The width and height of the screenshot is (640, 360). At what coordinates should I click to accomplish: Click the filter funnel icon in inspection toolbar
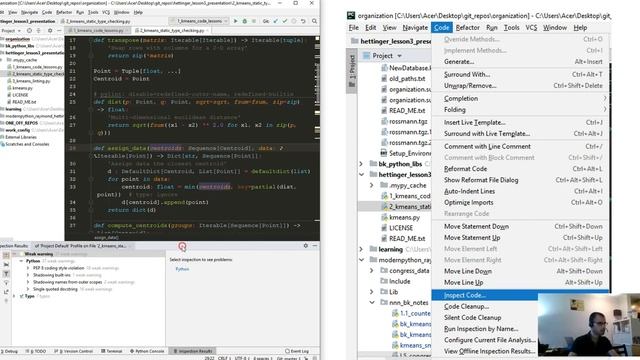click(6, 283)
